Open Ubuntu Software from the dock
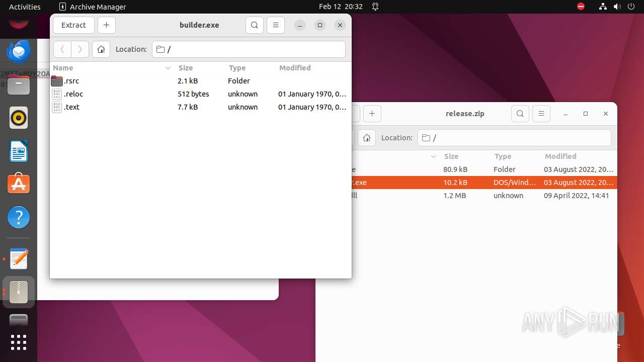The width and height of the screenshot is (644, 362). [19, 184]
